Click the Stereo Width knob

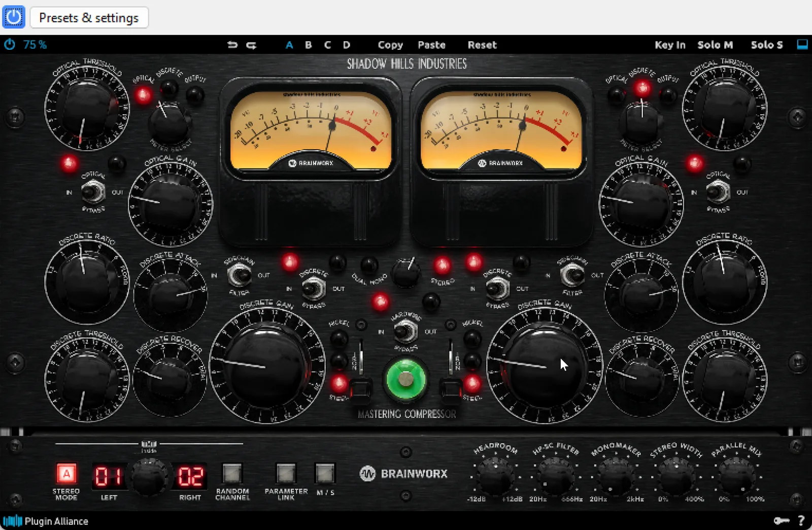(676, 477)
